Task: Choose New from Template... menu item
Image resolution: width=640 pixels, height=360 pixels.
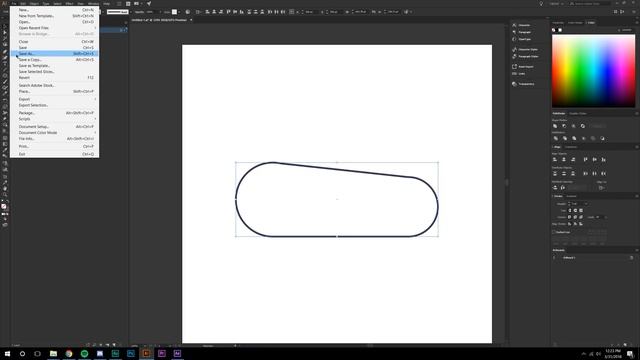Action: coord(54,16)
